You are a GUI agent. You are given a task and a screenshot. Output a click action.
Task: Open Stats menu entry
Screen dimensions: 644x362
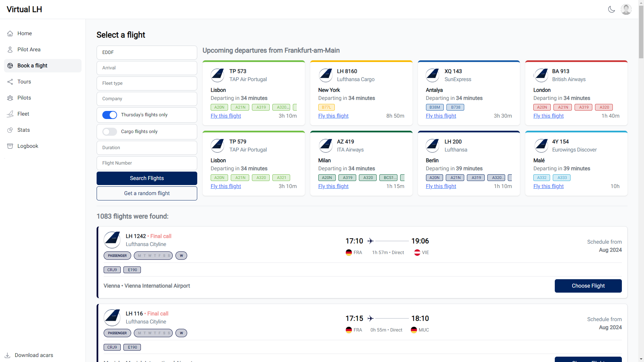[43, 130]
